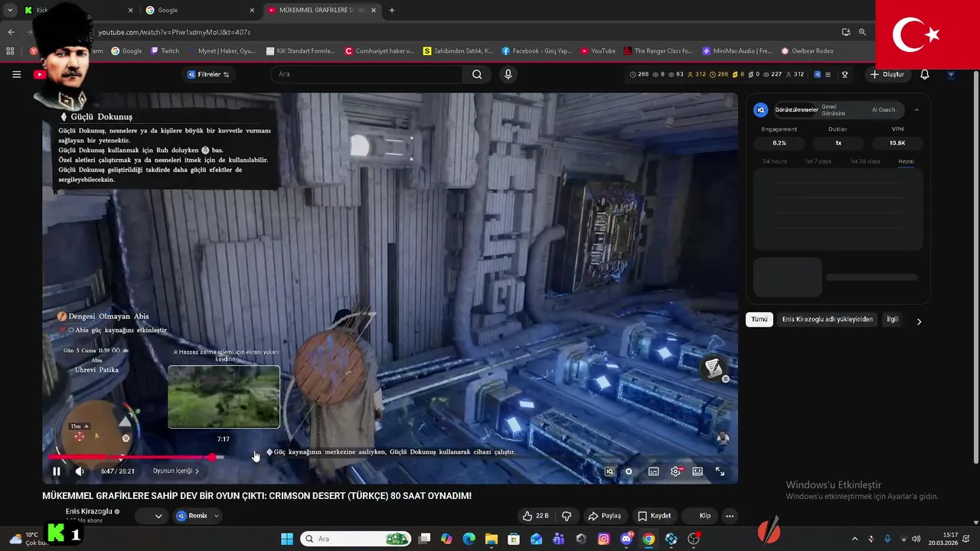Click install app icon in address bar
Screen dimensions: 980x551
pos(846,32)
